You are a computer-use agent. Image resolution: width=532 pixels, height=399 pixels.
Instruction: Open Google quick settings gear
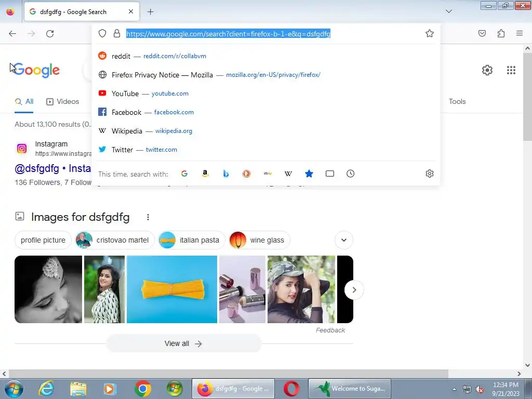point(487,70)
